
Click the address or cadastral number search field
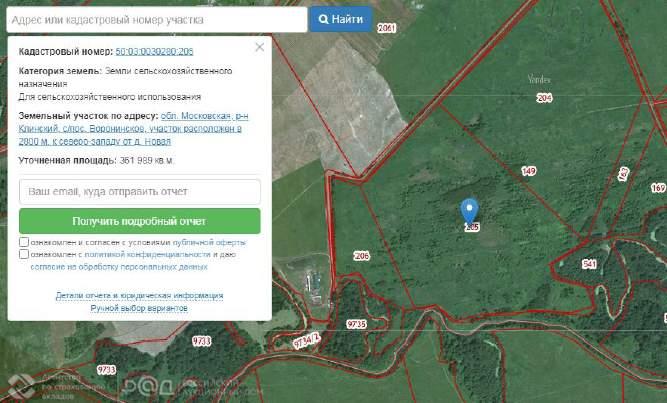click(155, 19)
